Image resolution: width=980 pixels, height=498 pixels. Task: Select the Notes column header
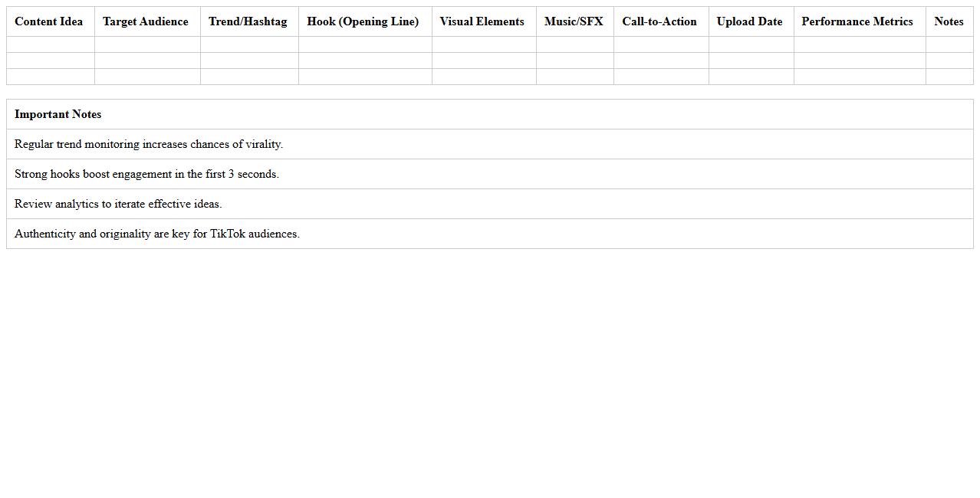949,21
